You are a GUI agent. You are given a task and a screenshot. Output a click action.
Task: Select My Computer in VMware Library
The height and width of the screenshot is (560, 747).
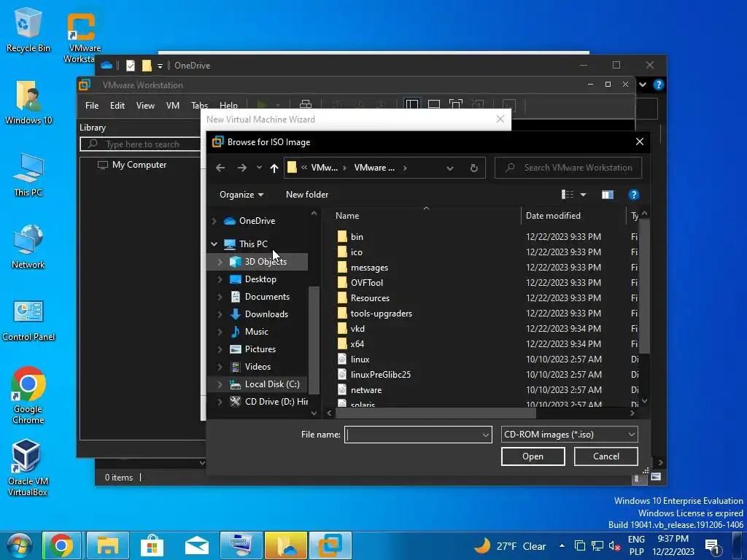tap(132, 165)
